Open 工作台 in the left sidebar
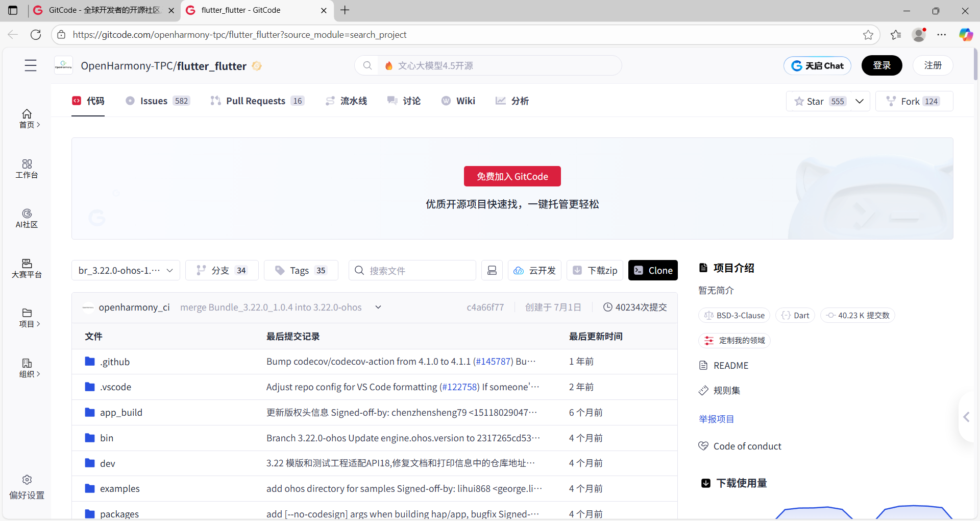 pyautogui.click(x=27, y=169)
